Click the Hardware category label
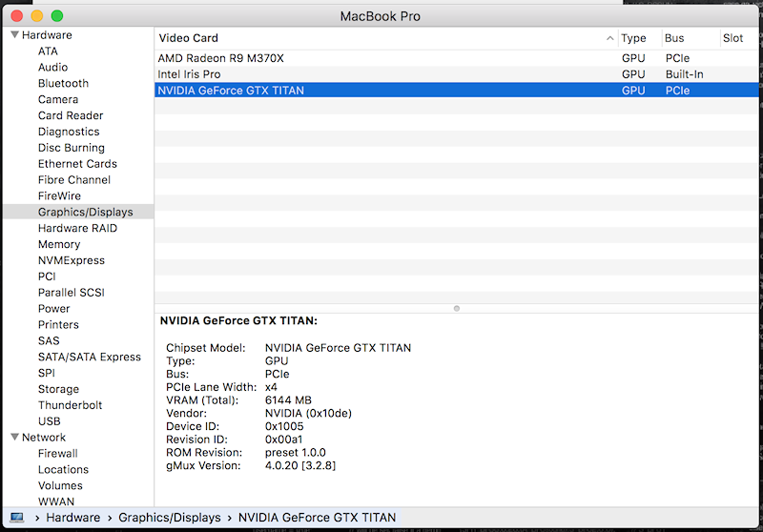 point(47,35)
